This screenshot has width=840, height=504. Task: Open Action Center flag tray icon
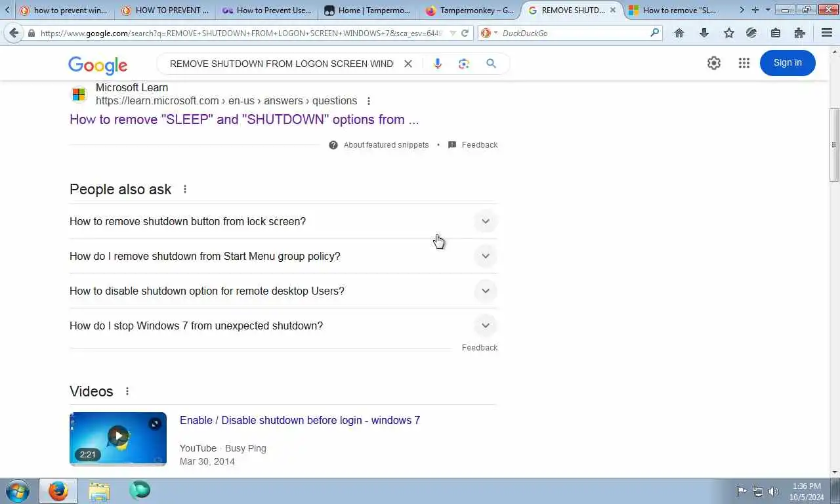pos(742,491)
